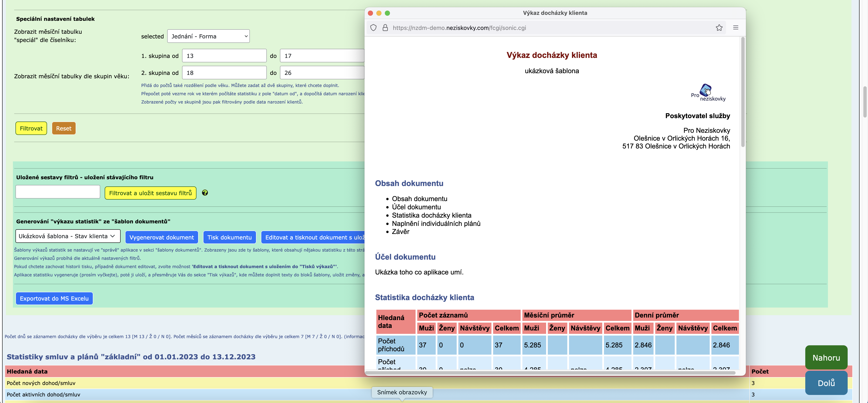Bookmark page with star icon
The width and height of the screenshot is (868, 403).
pyautogui.click(x=719, y=28)
